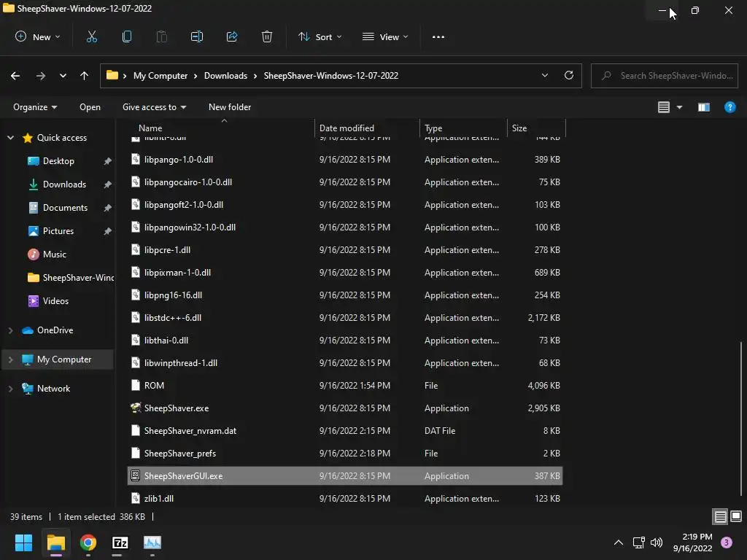Show hidden tray icons chevron
Screen dimensions: 747x560
click(619, 542)
